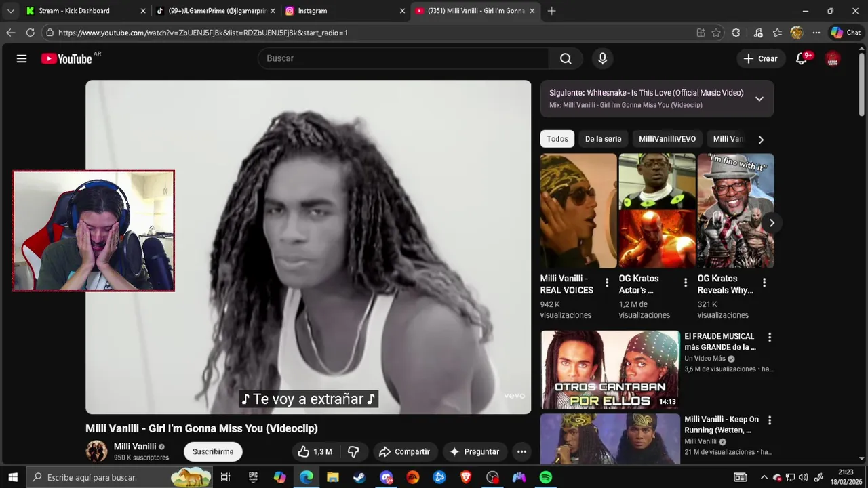Select the Todos filter chip
The image size is (868, 488).
tap(557, 139)
